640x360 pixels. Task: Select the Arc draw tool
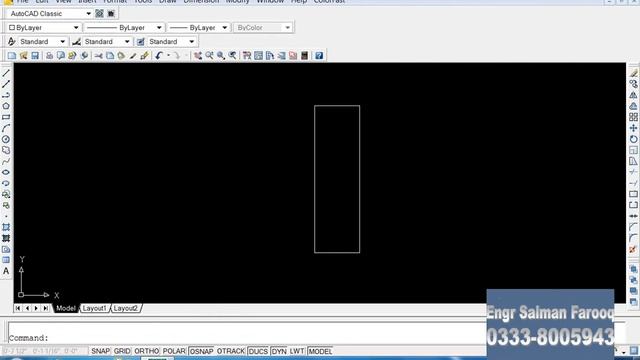tap(6, 128)
